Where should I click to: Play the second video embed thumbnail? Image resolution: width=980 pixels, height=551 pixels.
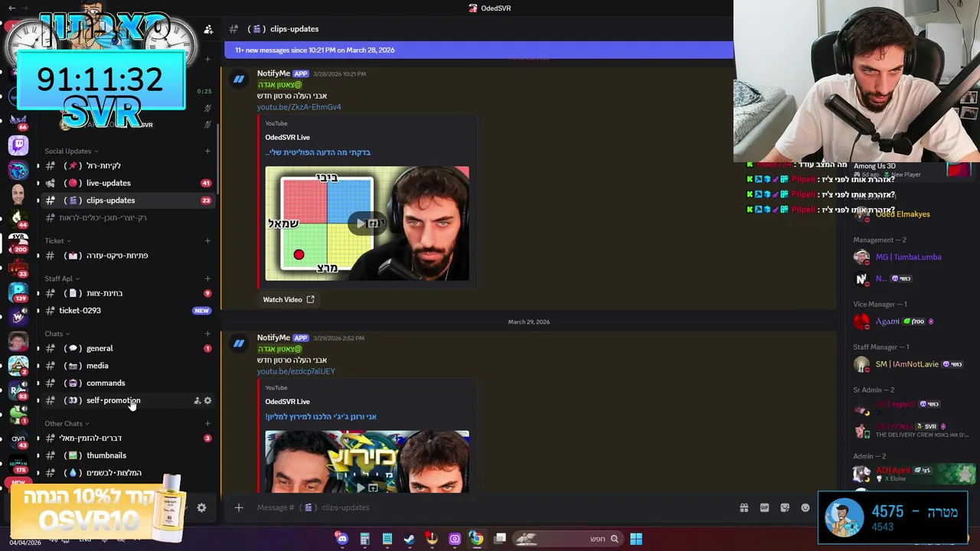click(367, 461)
